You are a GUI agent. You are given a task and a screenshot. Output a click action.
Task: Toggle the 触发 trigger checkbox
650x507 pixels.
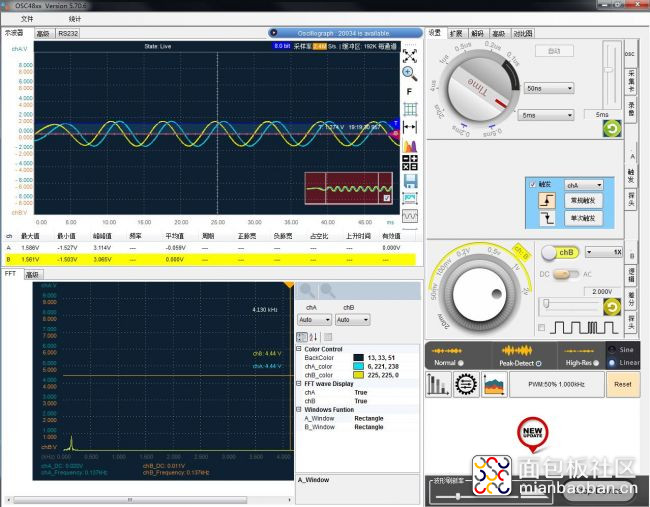pos(533,184)
